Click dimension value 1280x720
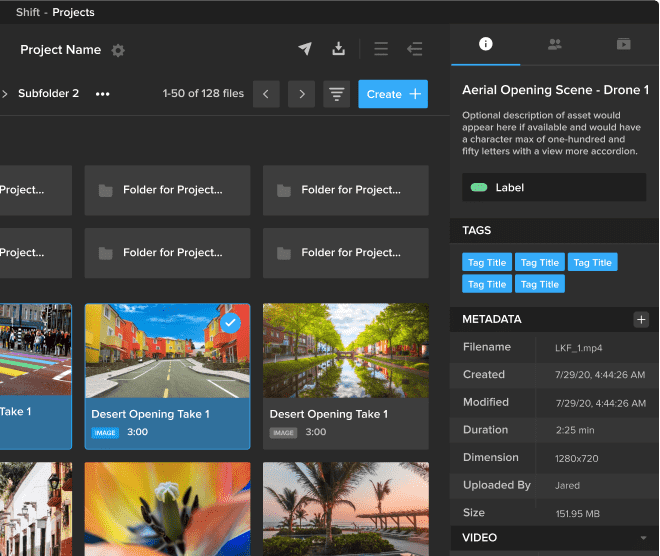 tap(577, 458)
